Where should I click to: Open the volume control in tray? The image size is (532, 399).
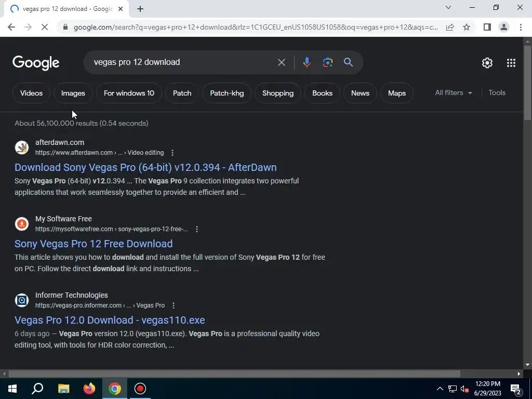pyautogui.click(x=464, y=389)
